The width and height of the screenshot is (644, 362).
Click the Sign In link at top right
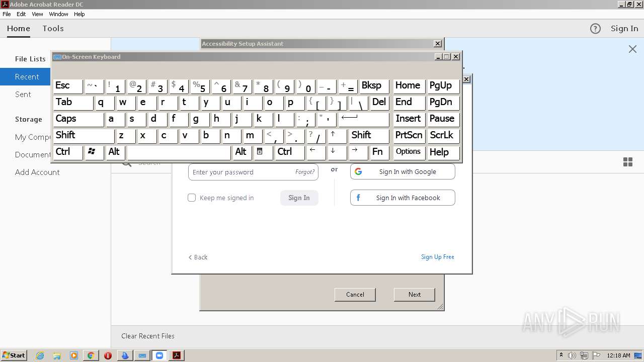pyautogui.click(x=624, y=29)
